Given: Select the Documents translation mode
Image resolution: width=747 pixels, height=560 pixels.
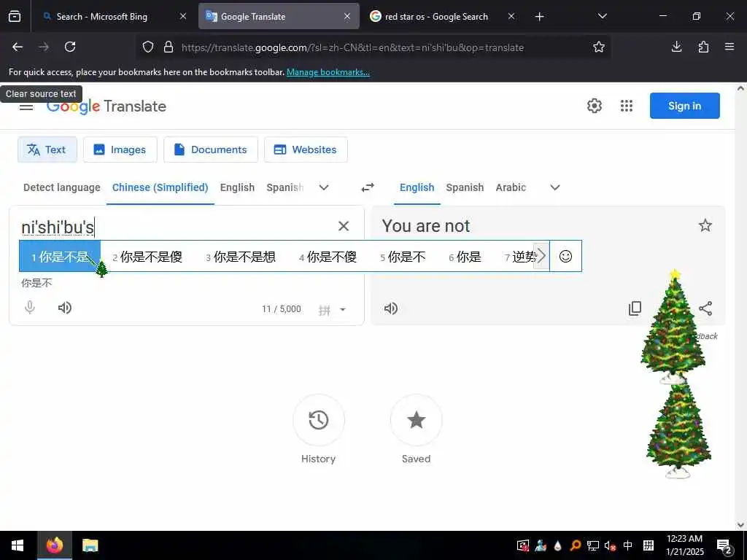Looking at the screenshot, I should (211, 149).
